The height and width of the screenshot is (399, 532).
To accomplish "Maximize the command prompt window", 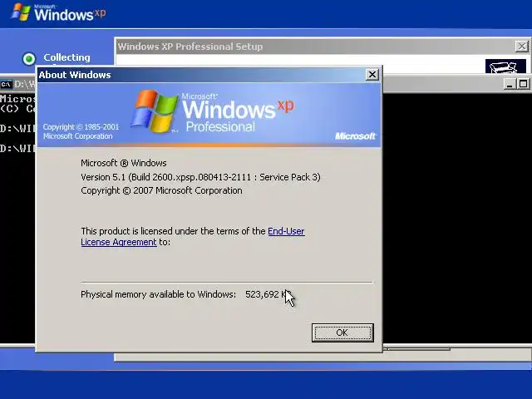I will [x=523, y=84].
